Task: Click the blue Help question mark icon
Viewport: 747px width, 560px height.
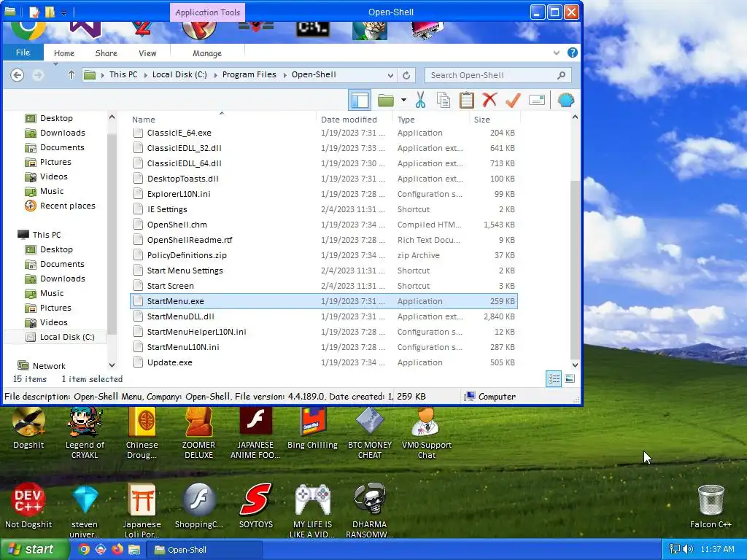Action: 573,52
